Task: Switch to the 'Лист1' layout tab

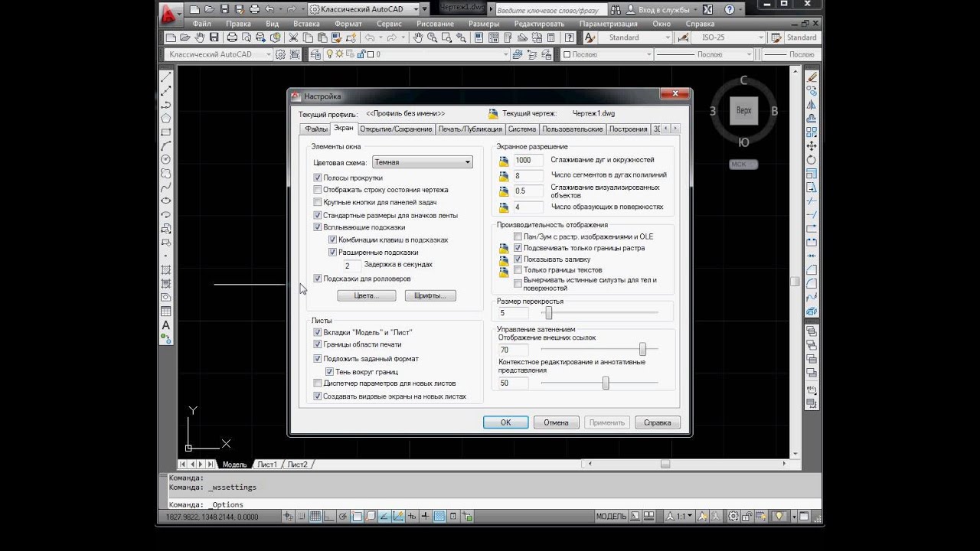Action: pos(267,465)
